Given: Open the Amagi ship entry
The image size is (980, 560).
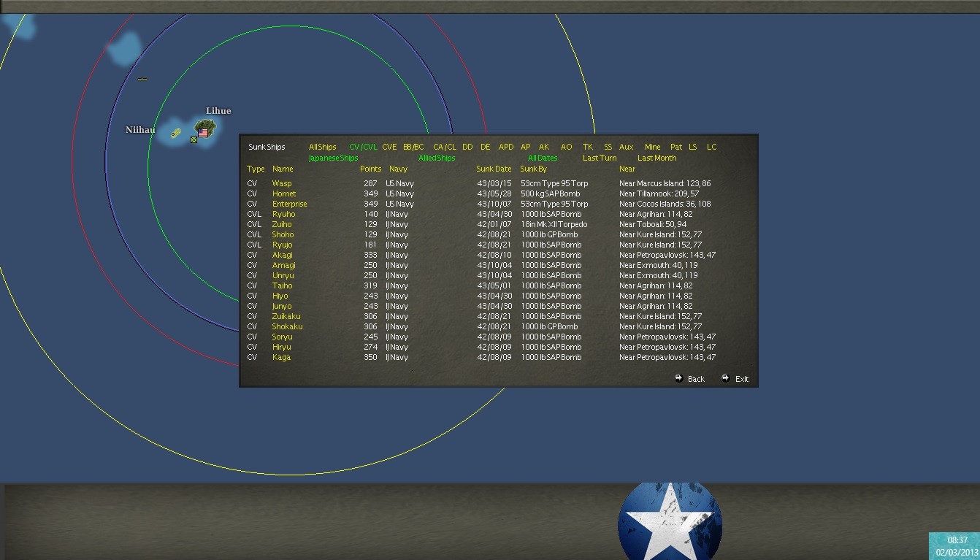Looking at the screenshot, I should (x=284, y=265).
